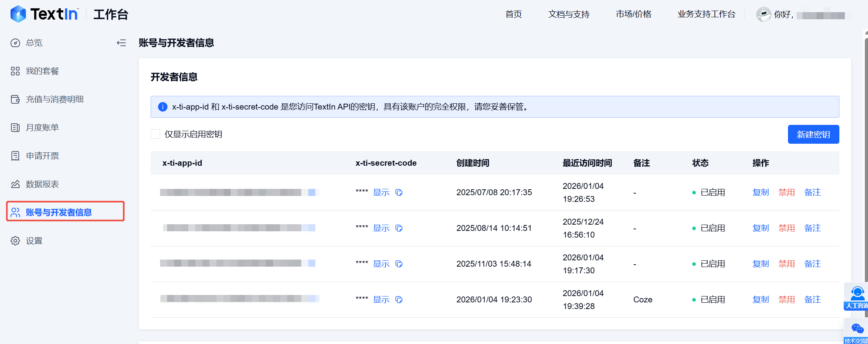Screen dimensions: 868x344
Task: Copy secret code icon in first row
Action: (399, 192)
